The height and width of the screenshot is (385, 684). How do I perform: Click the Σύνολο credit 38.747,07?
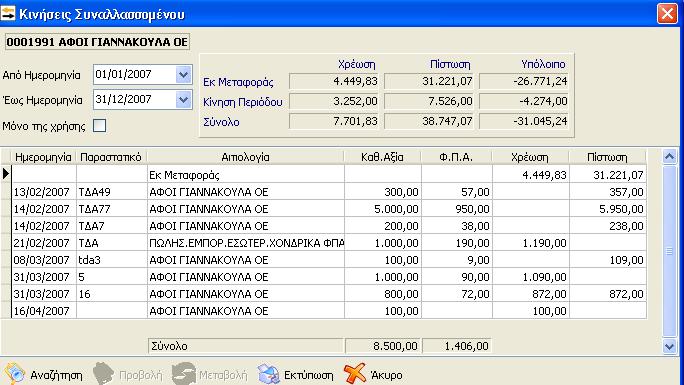pos(429,121)
